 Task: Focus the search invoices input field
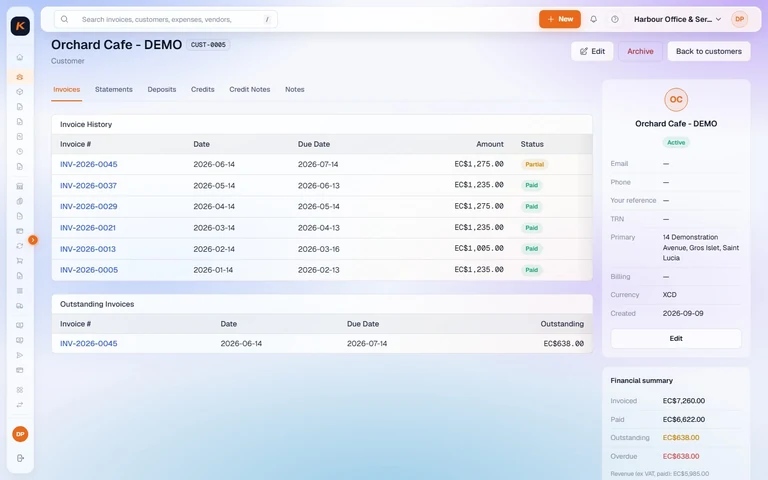click(166, 19)
